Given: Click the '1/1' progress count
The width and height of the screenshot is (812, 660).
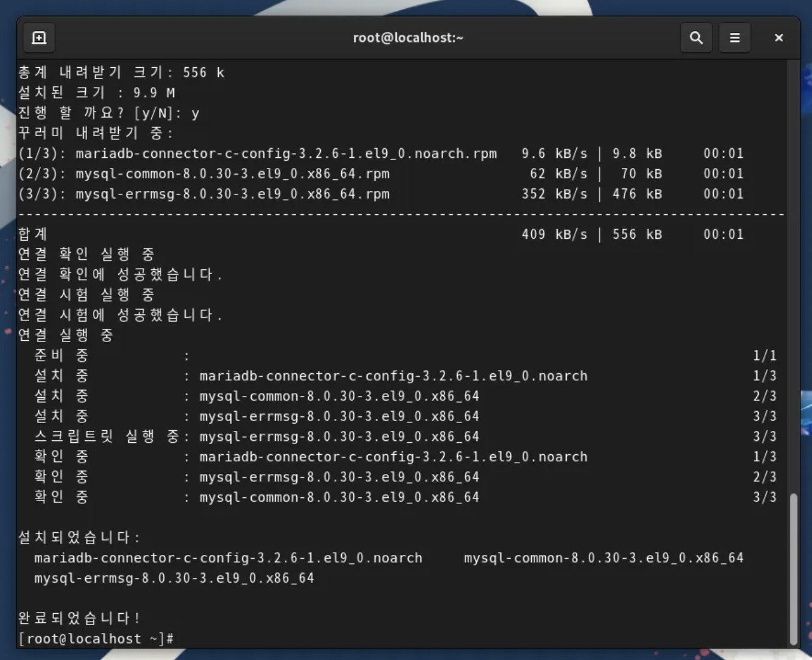Looking at the screenshot, I should pos(765,356).
